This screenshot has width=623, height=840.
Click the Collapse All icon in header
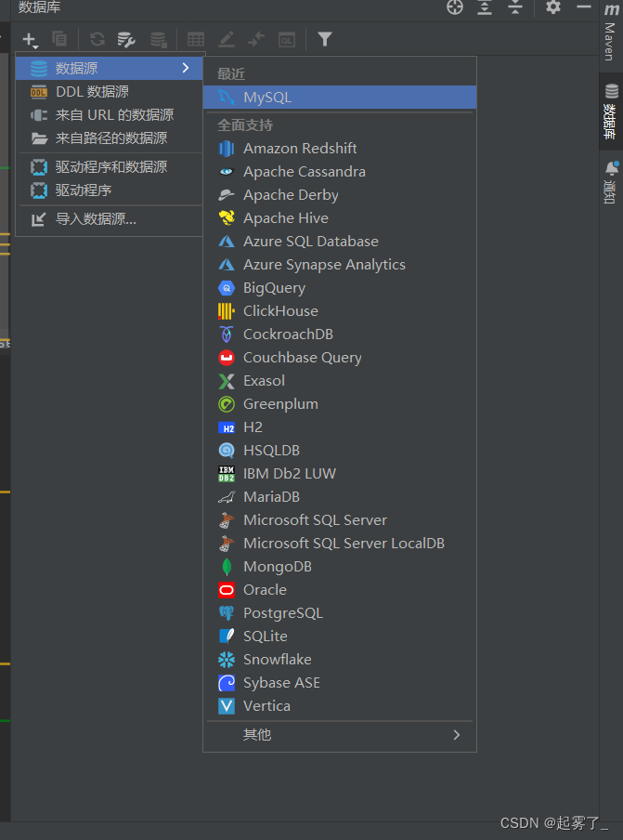[x=515, y=7]
